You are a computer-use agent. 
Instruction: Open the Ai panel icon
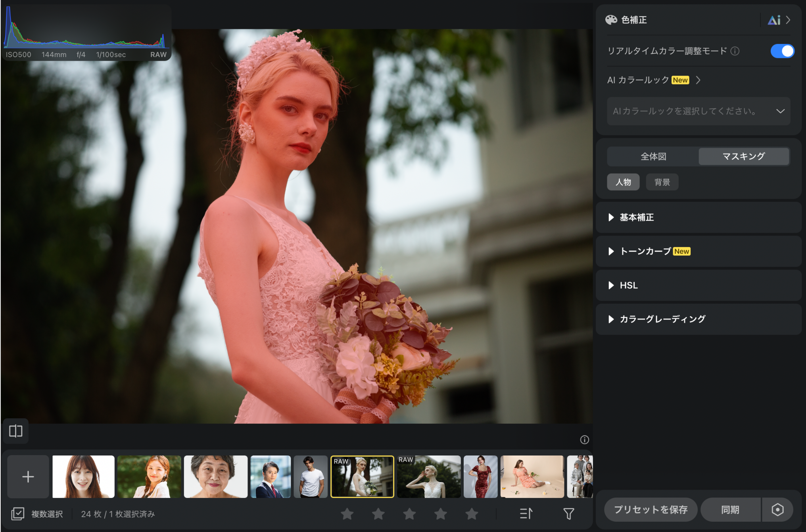tap(774, 20)
